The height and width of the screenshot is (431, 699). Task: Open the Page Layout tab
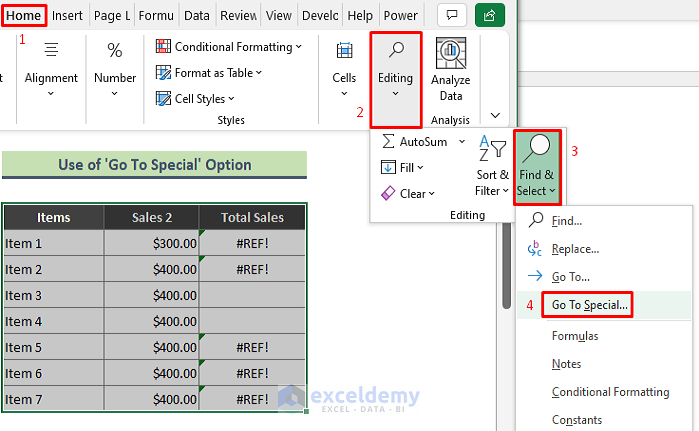click(111, 16)
